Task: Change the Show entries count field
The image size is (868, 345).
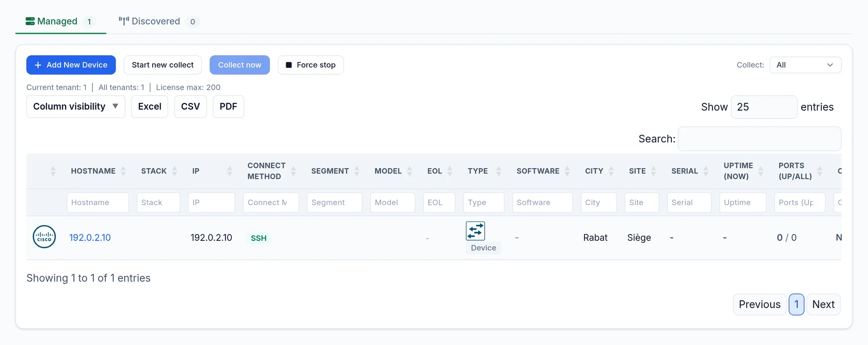Action: click(x=764, y=107)
